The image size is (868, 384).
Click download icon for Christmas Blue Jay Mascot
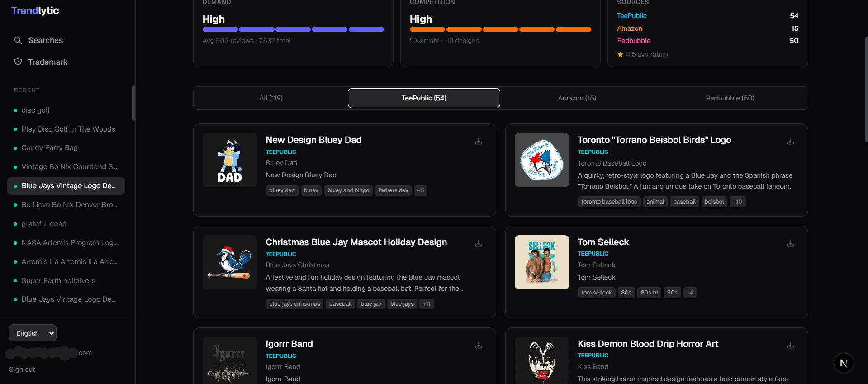(478, 243)
